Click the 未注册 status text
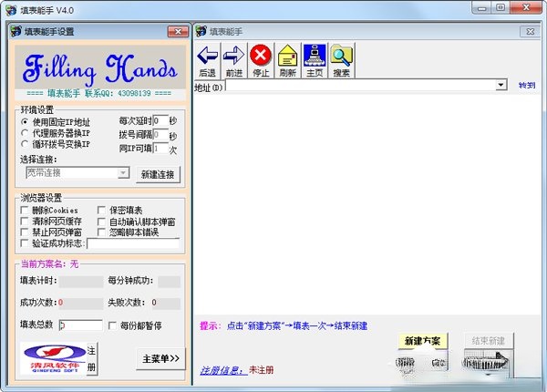Screen dimensions: 547x392 tap(262, 370)
